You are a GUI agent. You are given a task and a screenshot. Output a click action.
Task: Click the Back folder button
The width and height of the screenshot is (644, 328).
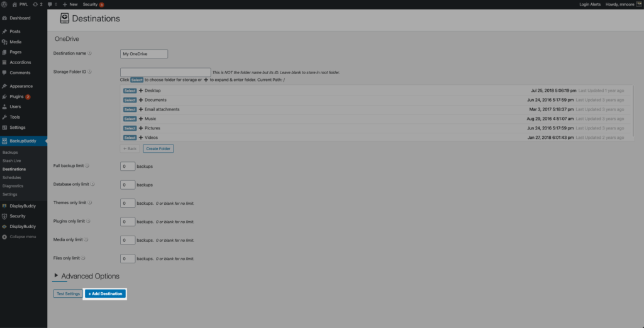(x=130, y=149)
